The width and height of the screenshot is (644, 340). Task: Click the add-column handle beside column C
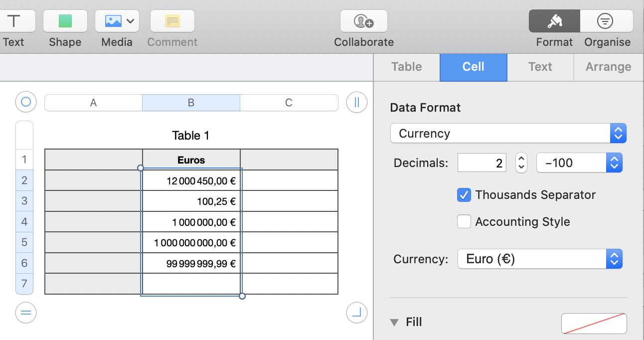coord(356,103)
